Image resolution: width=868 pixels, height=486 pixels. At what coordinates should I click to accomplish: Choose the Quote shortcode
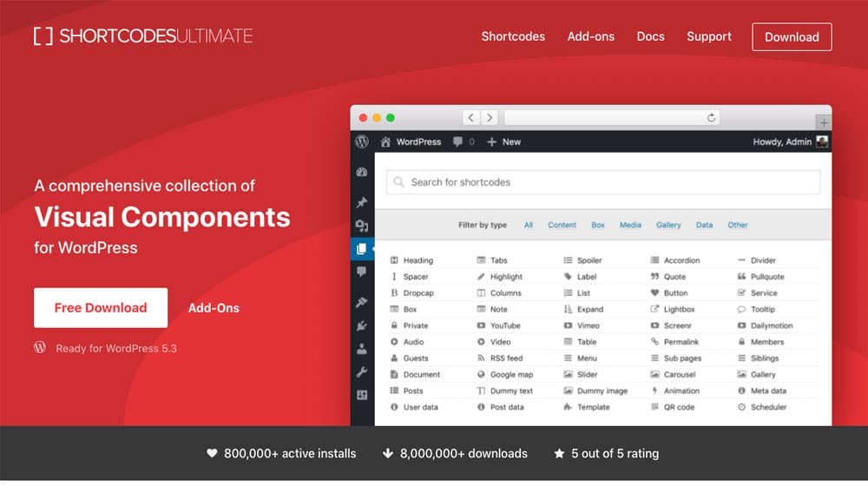[x=668, y=277]
